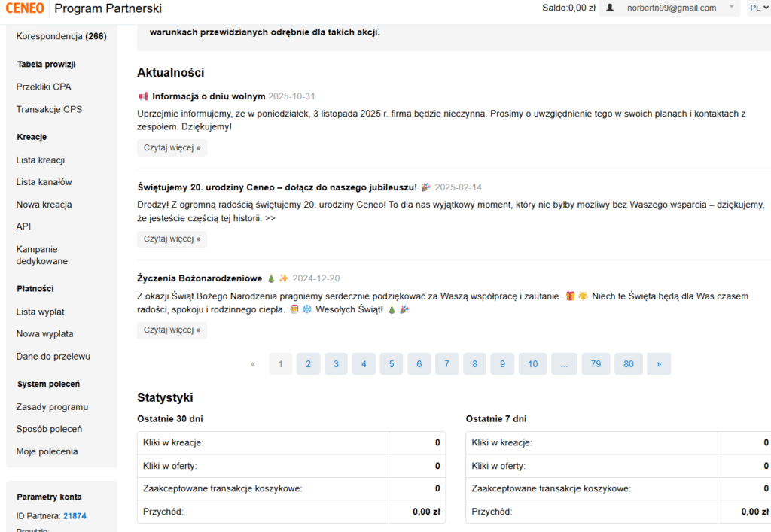Click 'Kliki w kreacje' row in Ostatnie 30 dni

point(291,443)
